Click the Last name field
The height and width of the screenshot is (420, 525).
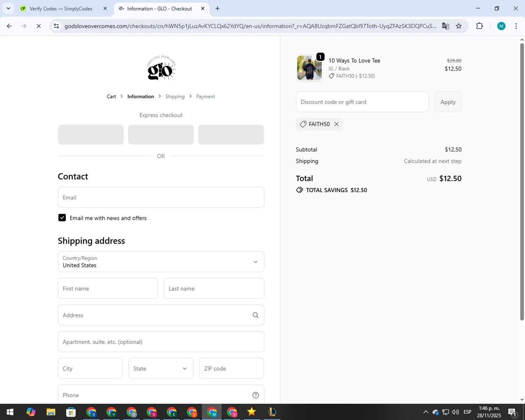[x=214, y=288]
